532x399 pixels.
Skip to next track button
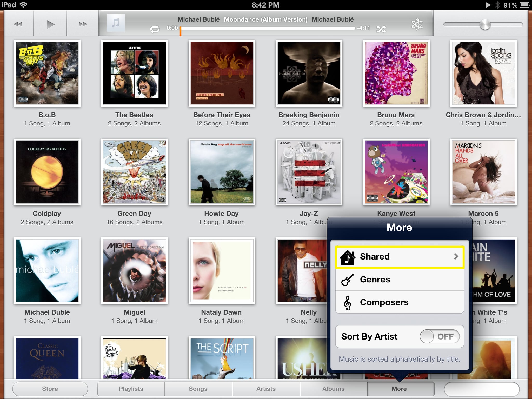pyautogui.click(x=83, y=24)
